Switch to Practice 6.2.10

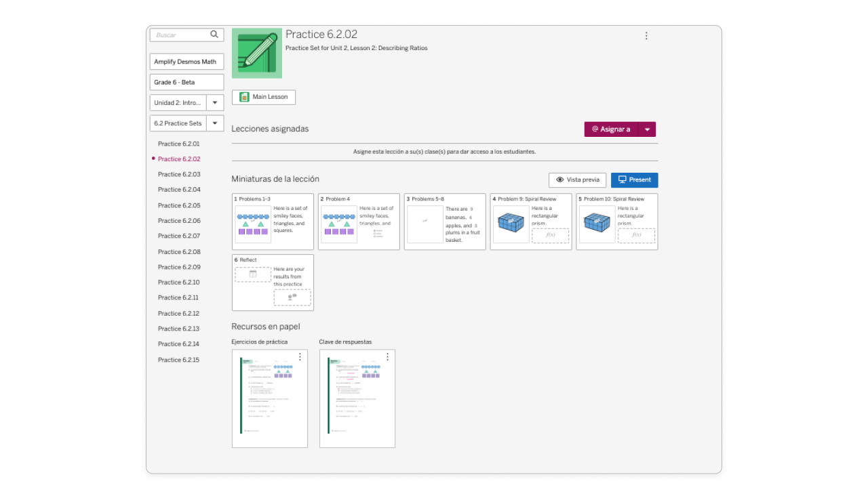tap(178, 282)
